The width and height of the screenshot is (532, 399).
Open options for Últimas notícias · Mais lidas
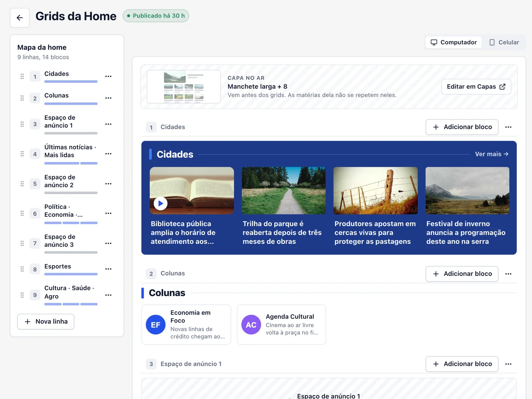click(108, 154)
